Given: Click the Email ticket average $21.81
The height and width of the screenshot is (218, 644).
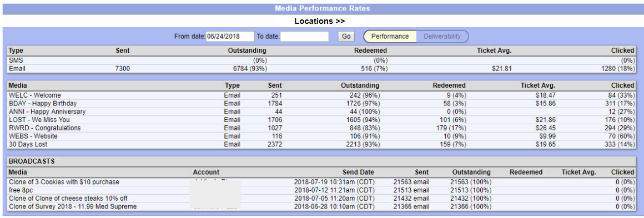Looking at the screenshot, I should [501, 69].
